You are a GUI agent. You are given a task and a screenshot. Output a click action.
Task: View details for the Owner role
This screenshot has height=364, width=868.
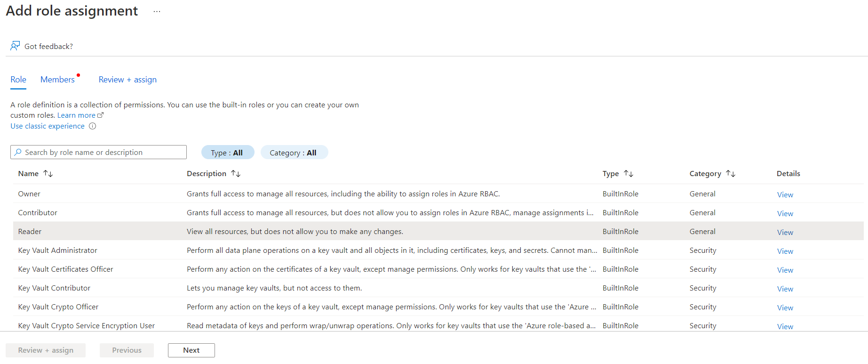point(785,194)
